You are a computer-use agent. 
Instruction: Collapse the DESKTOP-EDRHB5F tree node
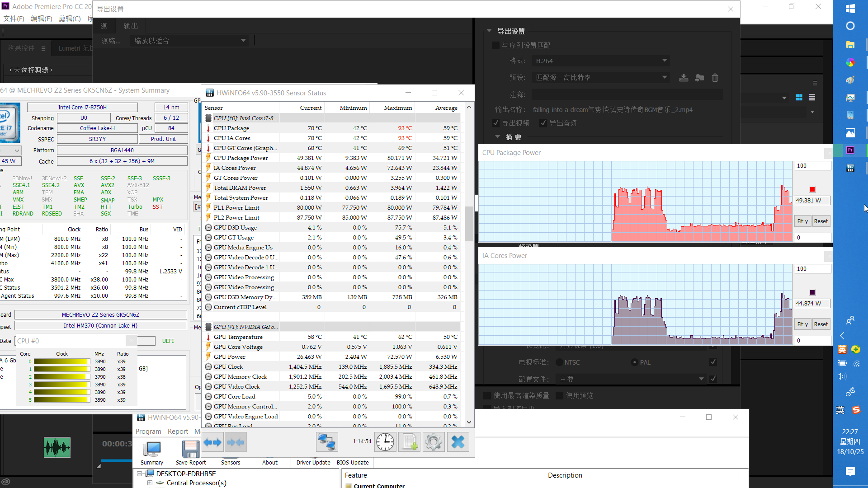[140, 474]
